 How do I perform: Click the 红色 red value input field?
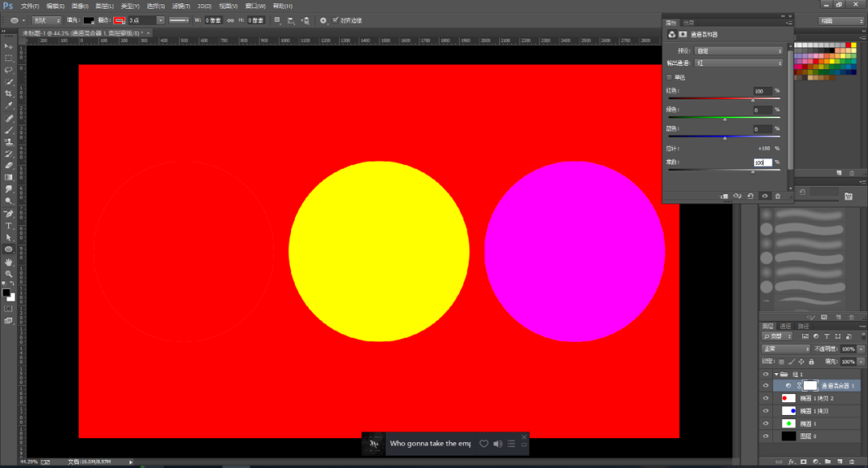pos(762,91)
